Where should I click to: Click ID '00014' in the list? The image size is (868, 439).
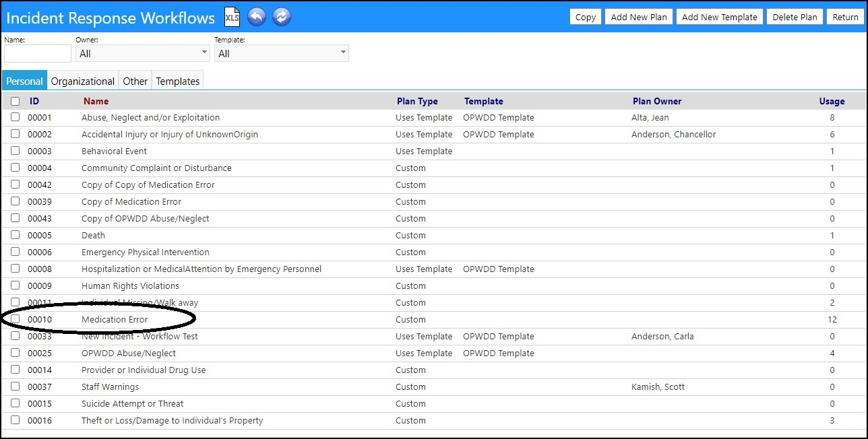pos(40,370)
